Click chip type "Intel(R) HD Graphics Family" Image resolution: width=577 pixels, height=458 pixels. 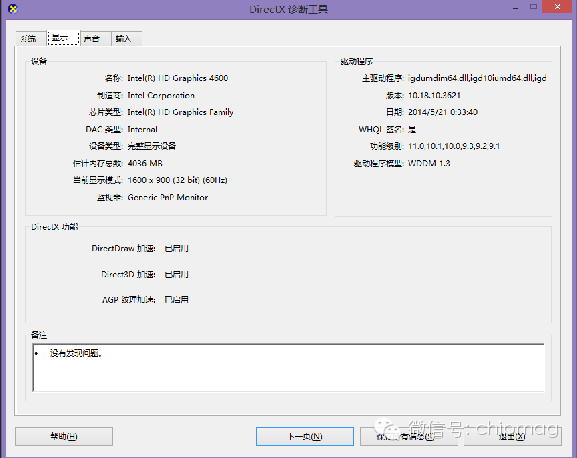click(x=180, y=112)
